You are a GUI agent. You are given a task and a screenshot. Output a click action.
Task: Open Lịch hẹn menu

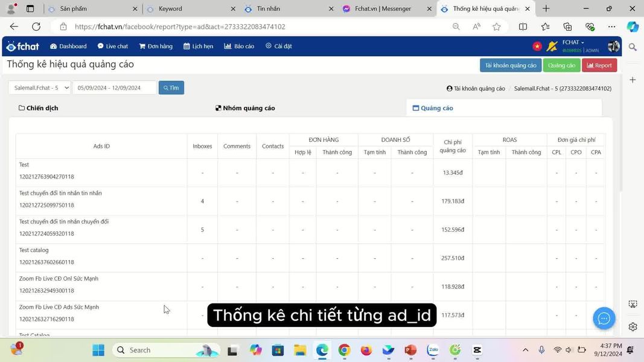point(199,46)
